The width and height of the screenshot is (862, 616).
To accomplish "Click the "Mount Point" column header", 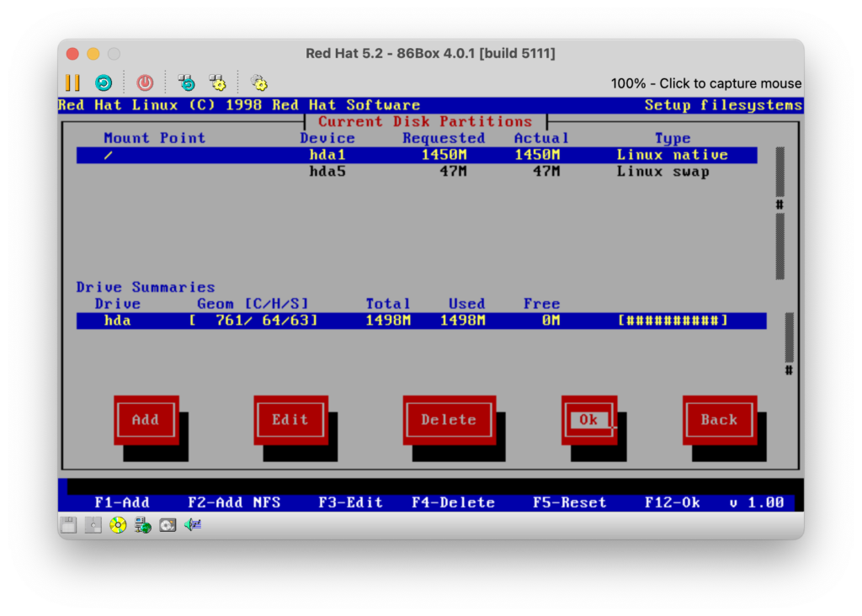I will tap(155, 138).
